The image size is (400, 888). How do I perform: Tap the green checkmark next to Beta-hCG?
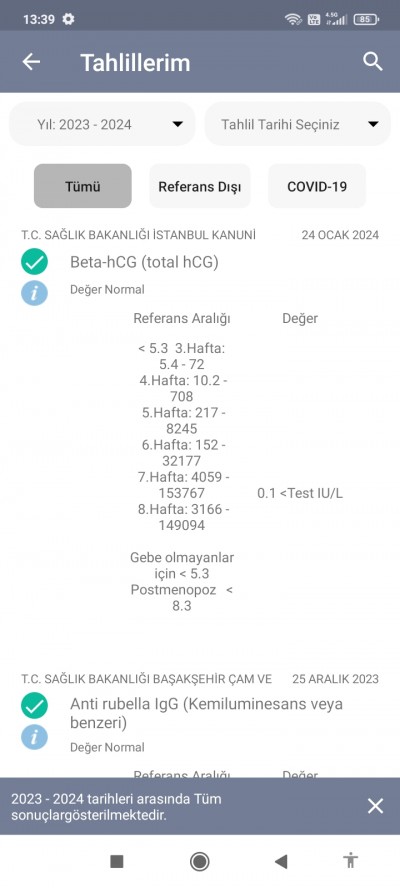(x=35, y=262)
